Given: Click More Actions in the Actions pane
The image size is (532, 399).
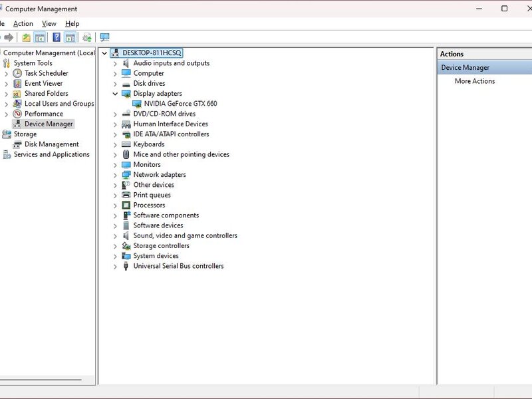Looking at the screenshot, I should click(x=474, y=81).
